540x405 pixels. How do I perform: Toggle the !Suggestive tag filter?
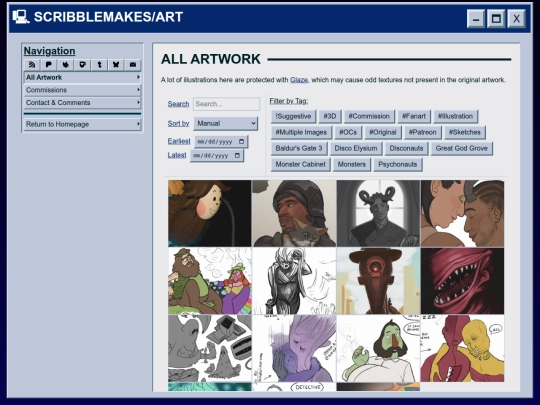click(x=293, y=116)
